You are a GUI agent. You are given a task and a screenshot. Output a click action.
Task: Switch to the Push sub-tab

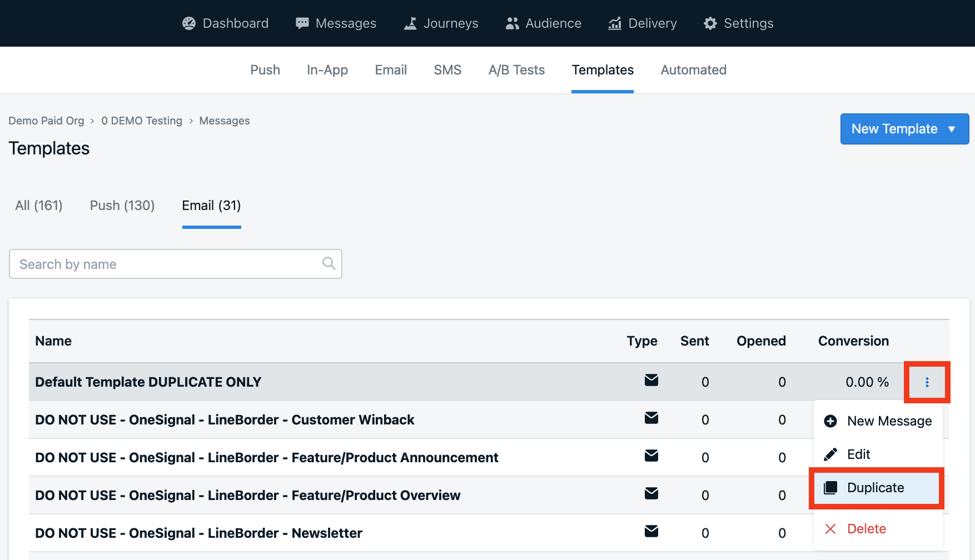[x=265, y=70]
